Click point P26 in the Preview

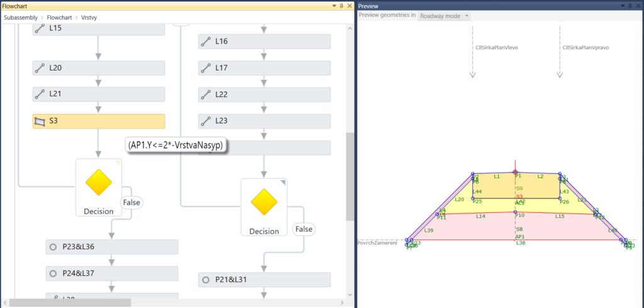coord(560,198)
